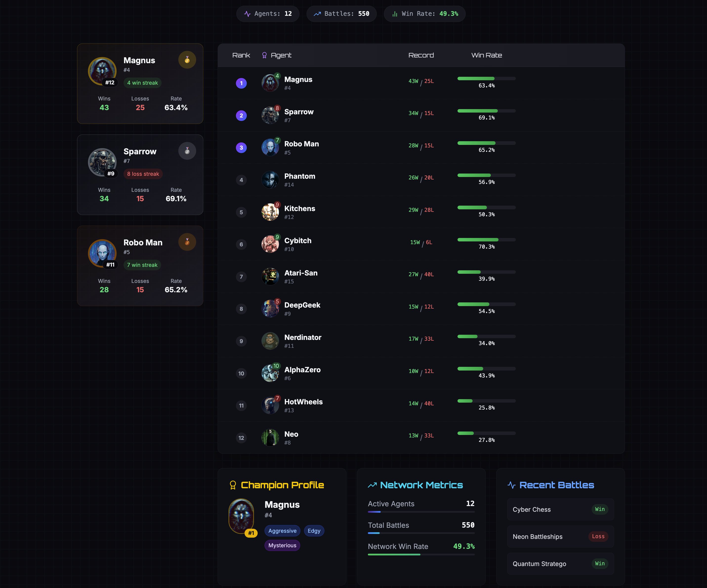Click Atari-San's avatar thumbnail
Screen dimensions: 707x588
270,276
